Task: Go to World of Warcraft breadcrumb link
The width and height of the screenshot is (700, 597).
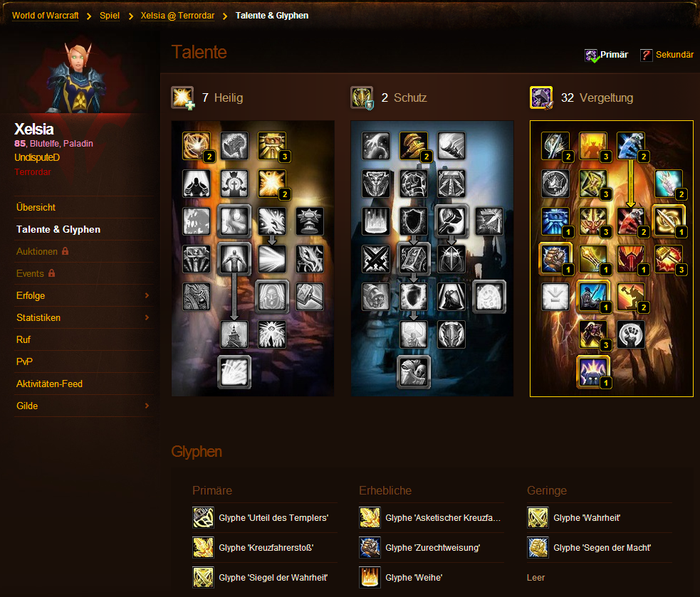Action: [x=46, y=15]
